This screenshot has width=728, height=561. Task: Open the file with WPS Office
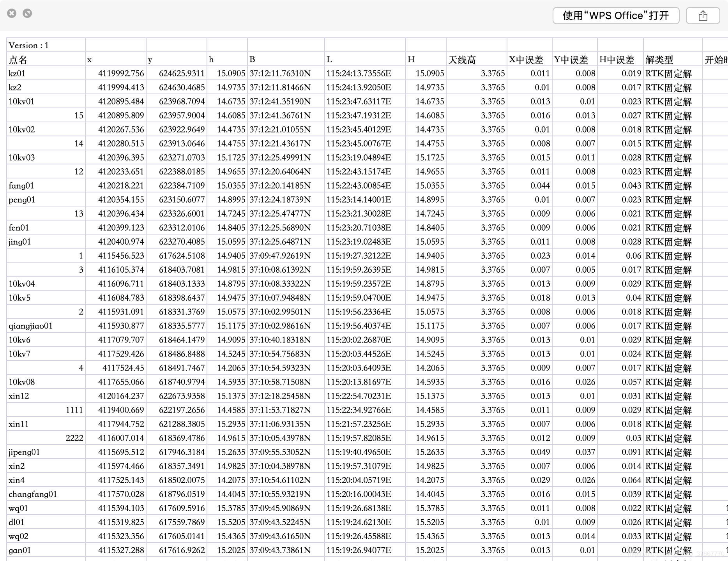click(x=616, y=16)
